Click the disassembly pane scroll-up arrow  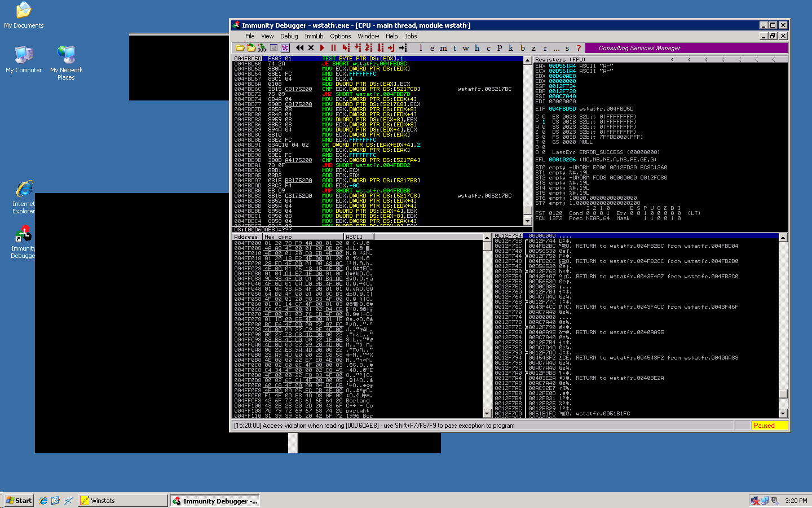tap(528, 60)
